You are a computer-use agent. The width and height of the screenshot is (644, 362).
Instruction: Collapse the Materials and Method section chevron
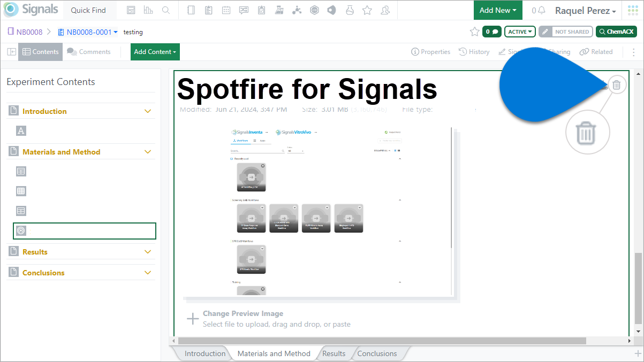148,152
